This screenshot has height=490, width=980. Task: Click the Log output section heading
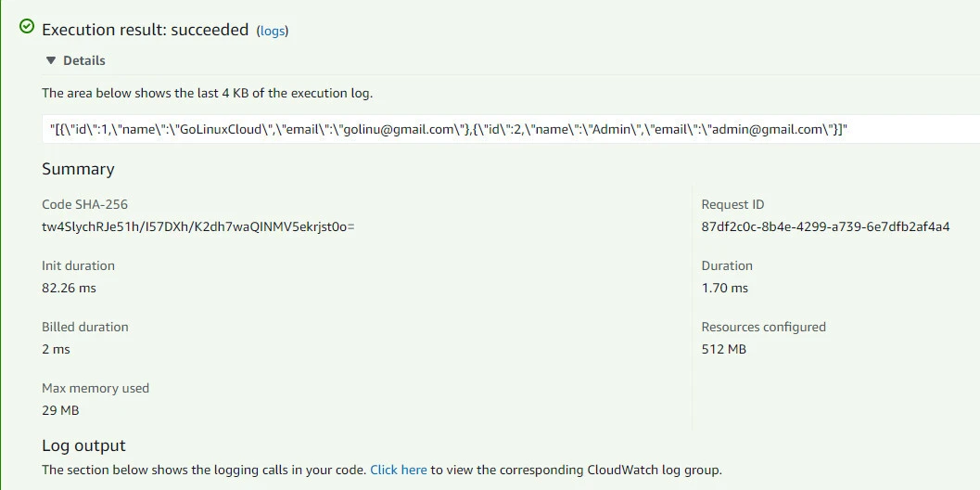[x=83, y=445]
